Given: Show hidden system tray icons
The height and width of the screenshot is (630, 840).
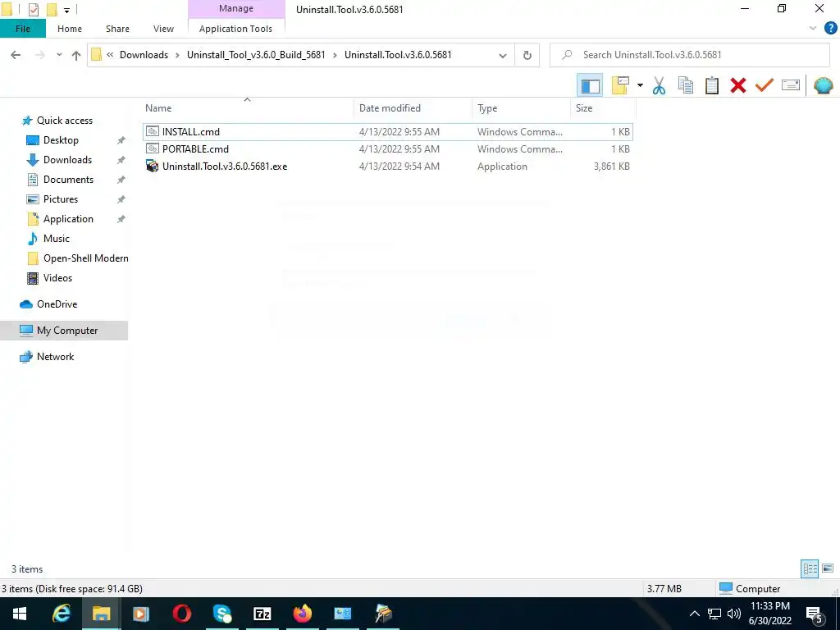Looking at the screenshot, I should (x=694, y=614).
